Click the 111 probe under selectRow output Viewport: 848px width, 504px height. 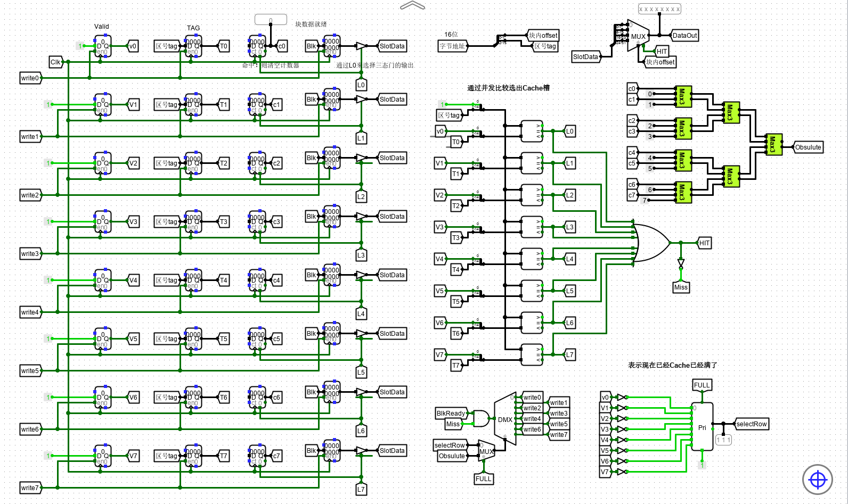[x=723, y=440]
